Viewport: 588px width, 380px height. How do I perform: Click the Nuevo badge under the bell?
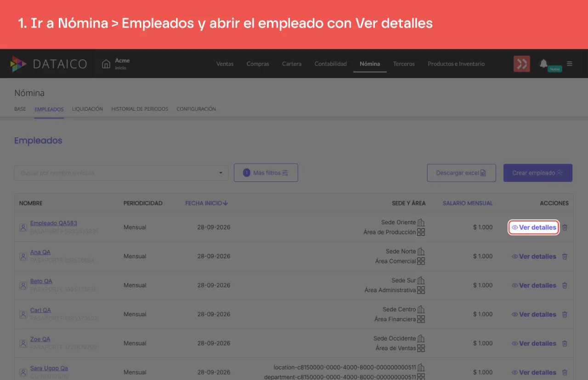point(555,69)
